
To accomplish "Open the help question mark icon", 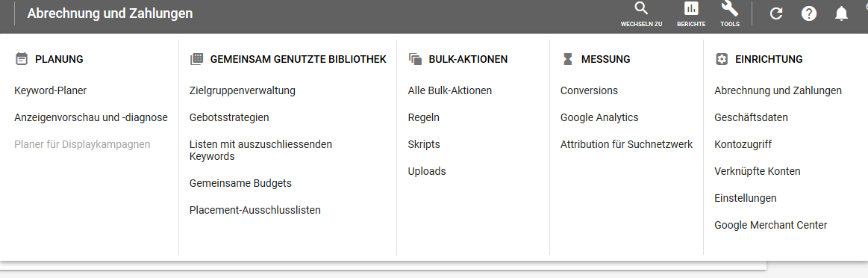I will [x=809, y=14].
